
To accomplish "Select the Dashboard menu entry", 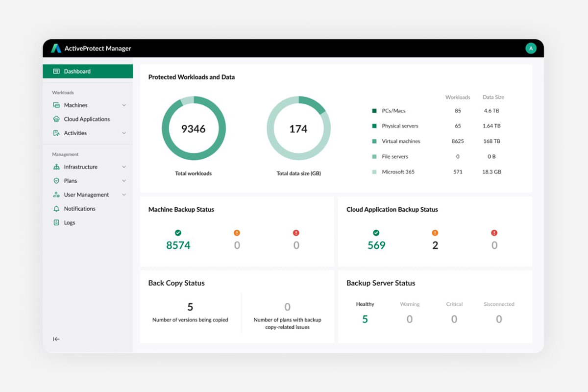I will pos(77,71).
